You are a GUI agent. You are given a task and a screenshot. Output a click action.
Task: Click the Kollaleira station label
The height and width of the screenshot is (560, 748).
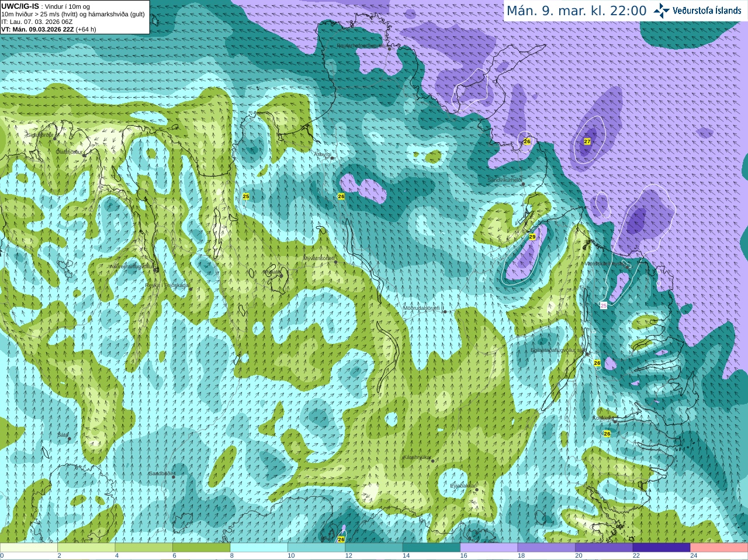603,417
